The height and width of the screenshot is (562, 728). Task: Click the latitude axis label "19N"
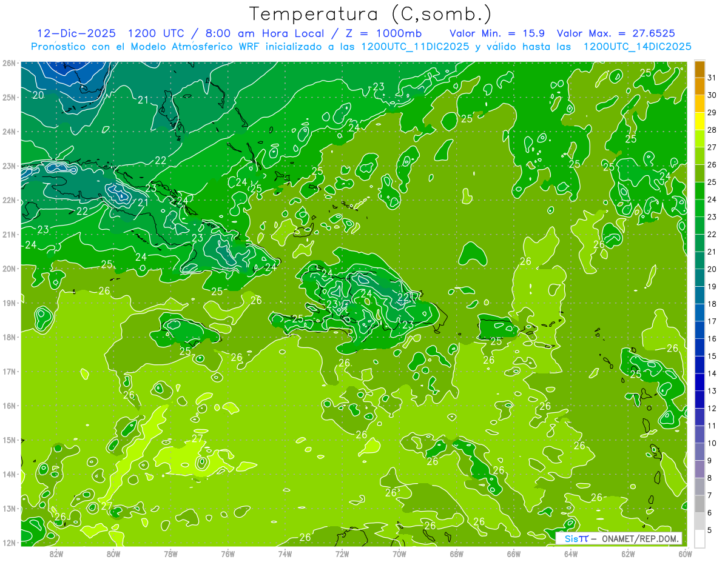9,303
